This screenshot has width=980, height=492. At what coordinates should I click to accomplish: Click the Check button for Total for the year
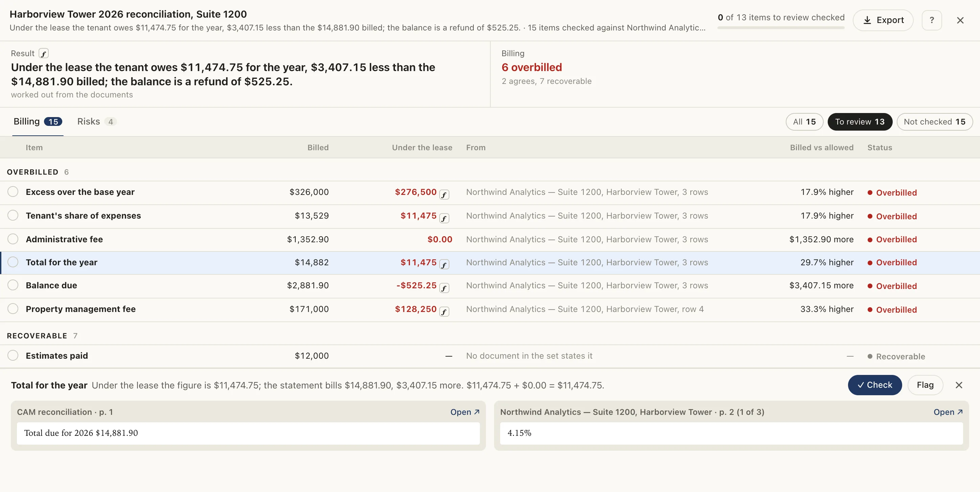[x=875, y=385]
